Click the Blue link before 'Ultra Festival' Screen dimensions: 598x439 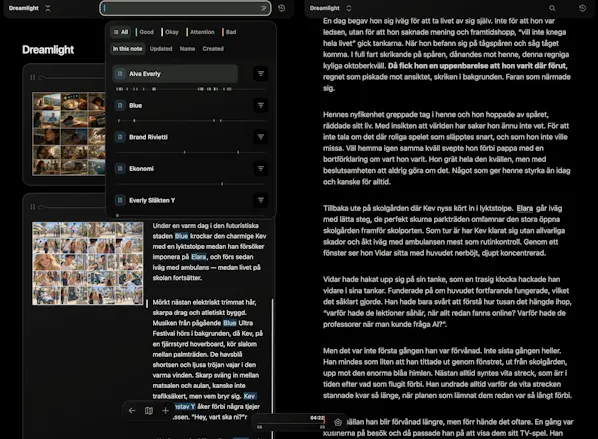pyautogui.click(x=230, y=323)
